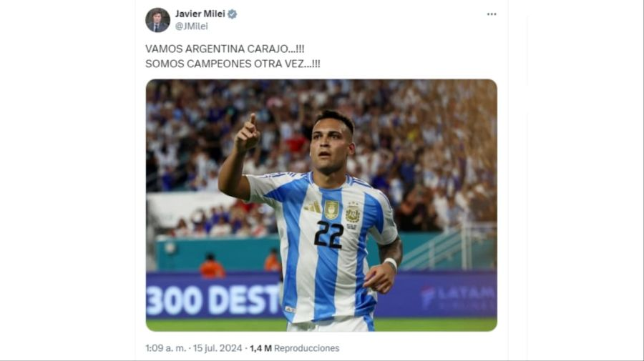Click the 300 DEST advertising banner
The image size is (644, 361).
coord(213,300)
